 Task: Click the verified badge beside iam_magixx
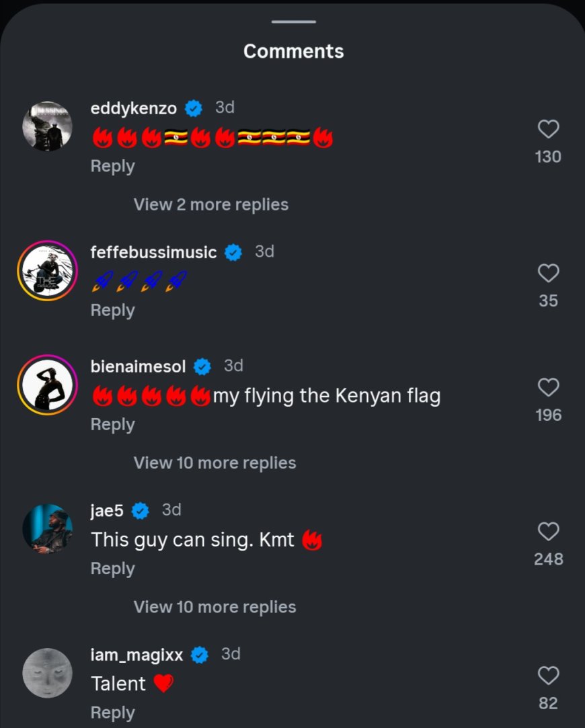pyautogui.click(x=200, y=655)
